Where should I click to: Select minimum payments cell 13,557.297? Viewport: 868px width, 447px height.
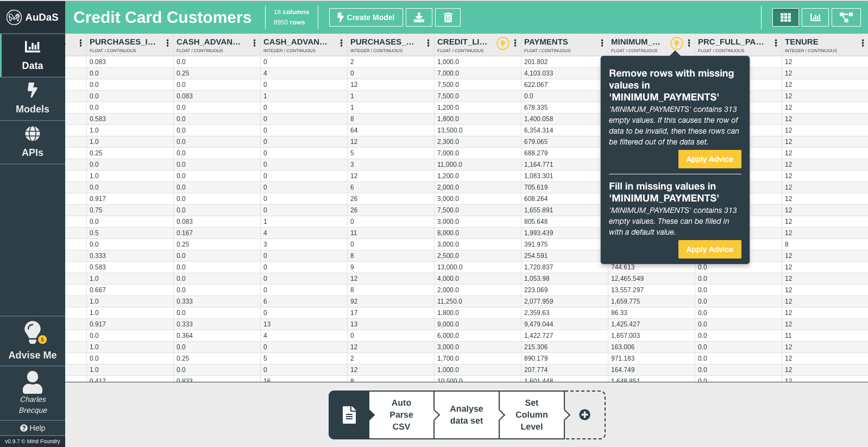point(651,290)
